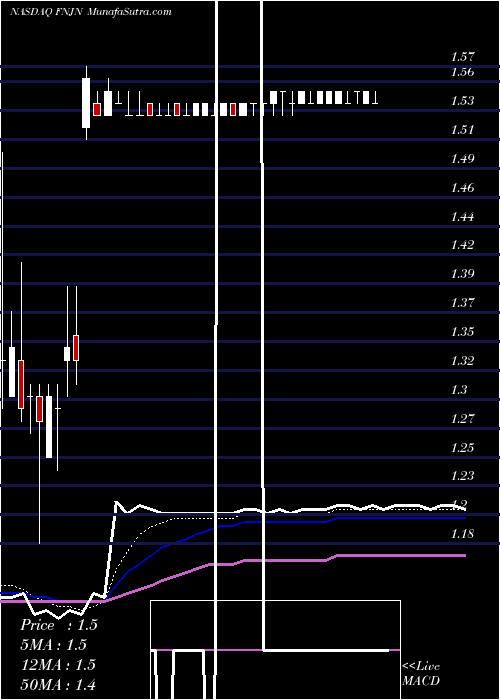The width and height of the screenshot is (500, 700).
Task: Click the Price : 1.5 legend entry
Action: tap(59, 625)
